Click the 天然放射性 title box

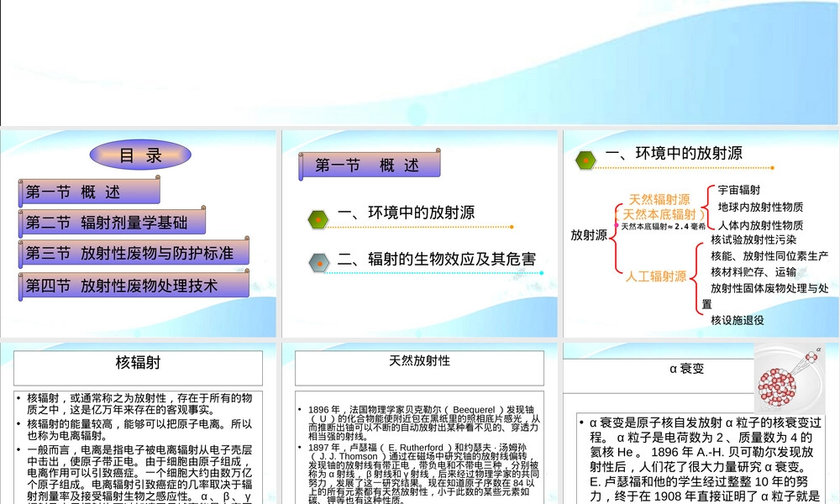pos(419,368)
